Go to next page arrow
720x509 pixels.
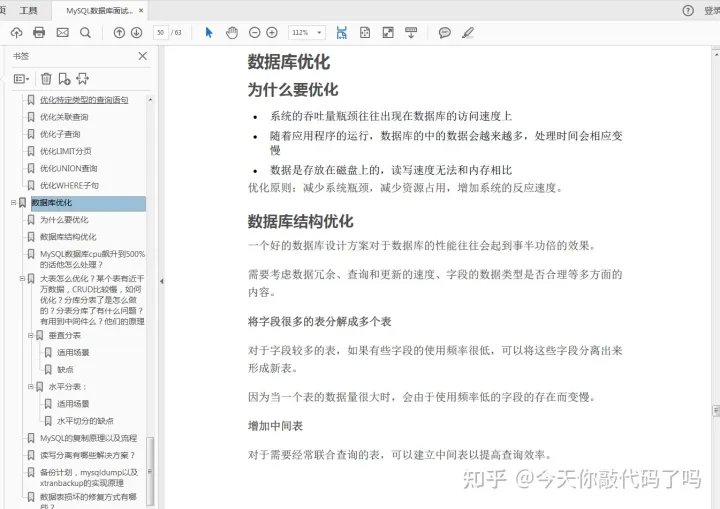click(x=136, y=33)
